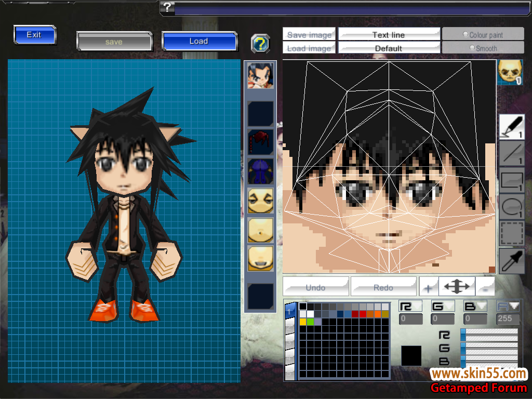Screen dimensions: 532x399
Task: Open the A channel dropdown arrow
Action: click(514, 305)
